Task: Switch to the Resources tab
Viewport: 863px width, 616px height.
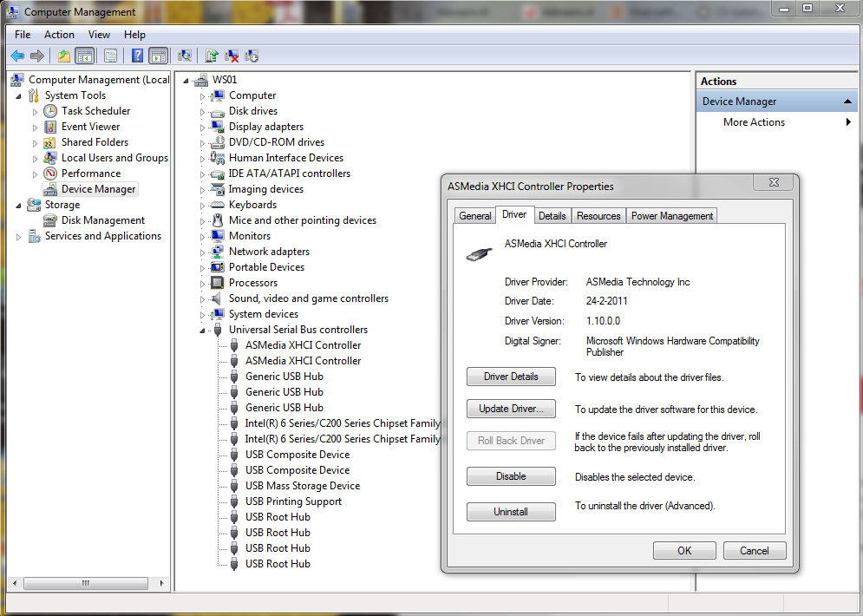Action: point(598,216)
